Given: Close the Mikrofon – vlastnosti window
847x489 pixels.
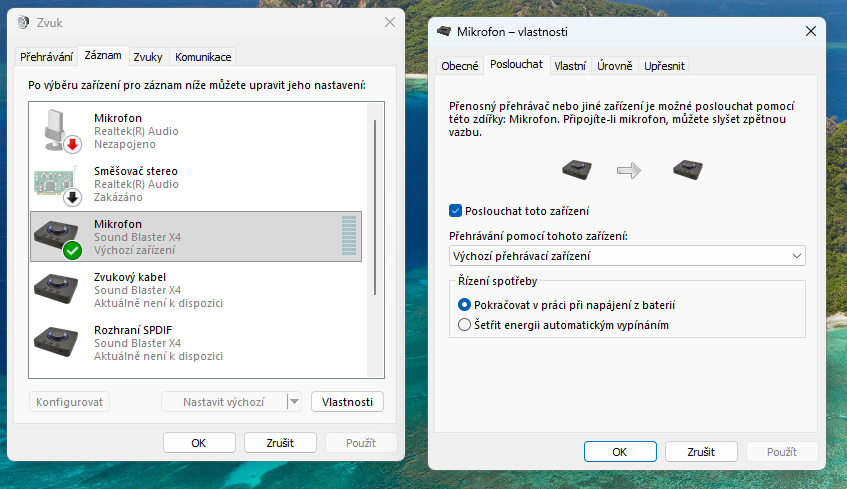Looking at the screenshot, I should [811, 31].
